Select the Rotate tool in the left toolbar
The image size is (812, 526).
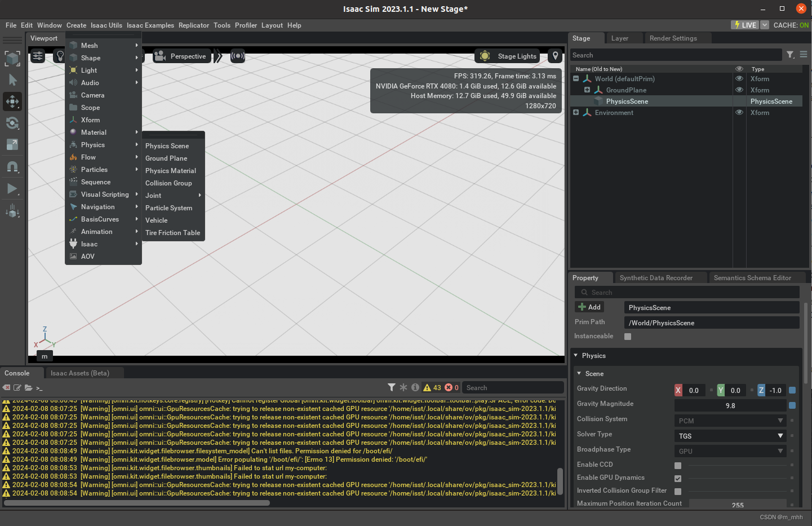[12, 123]
